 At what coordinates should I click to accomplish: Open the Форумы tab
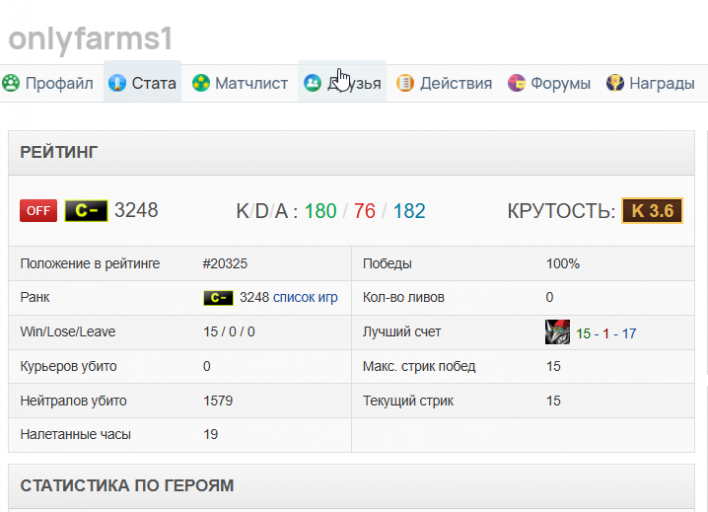[x=549, y=83]
